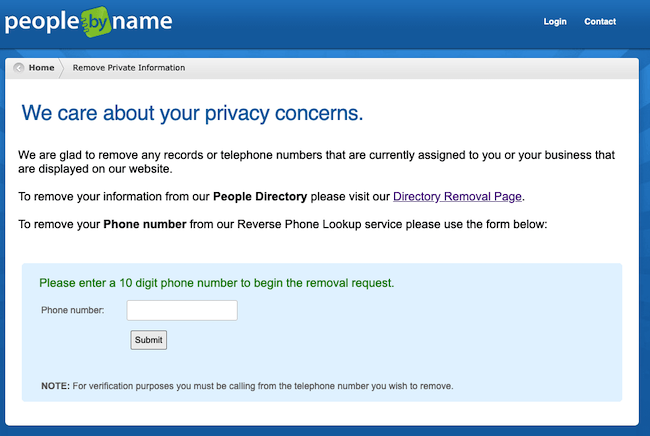Click the bold "People Directory" text

(260, 196)
